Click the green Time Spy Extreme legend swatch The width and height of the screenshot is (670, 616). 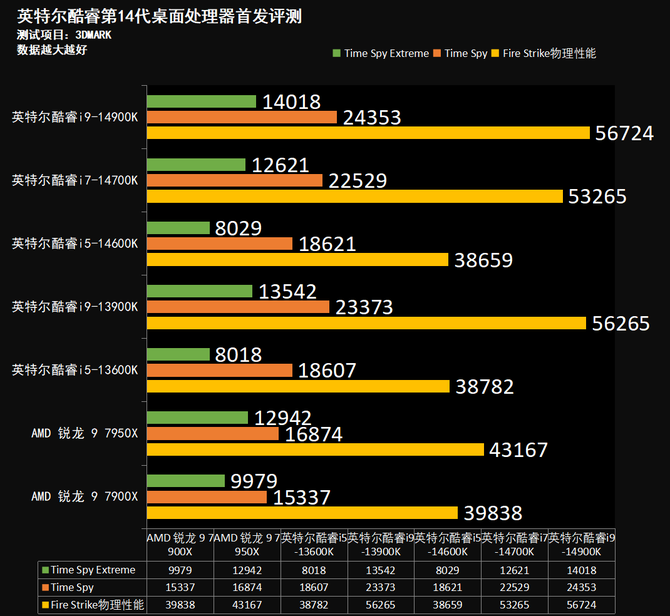click(337, 53)
